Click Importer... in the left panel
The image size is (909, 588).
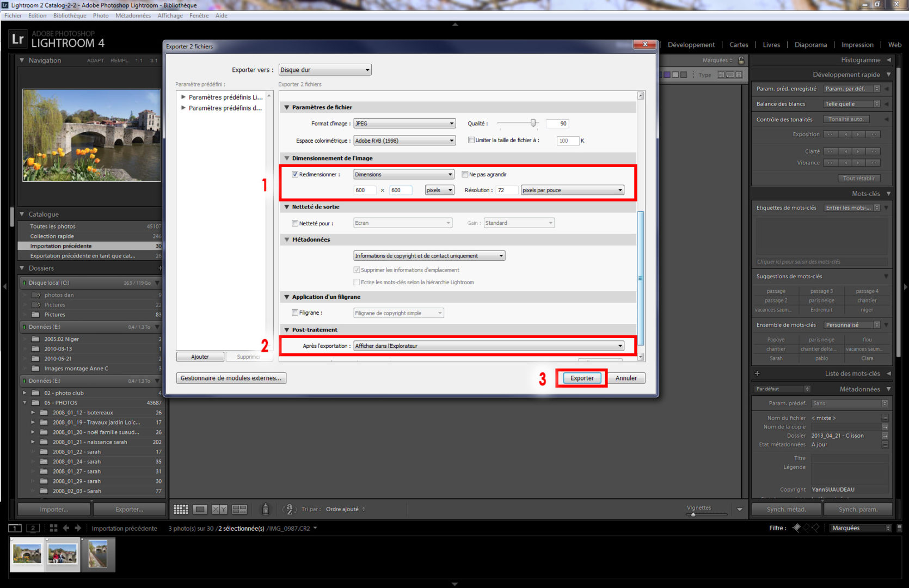click(54, 510)
